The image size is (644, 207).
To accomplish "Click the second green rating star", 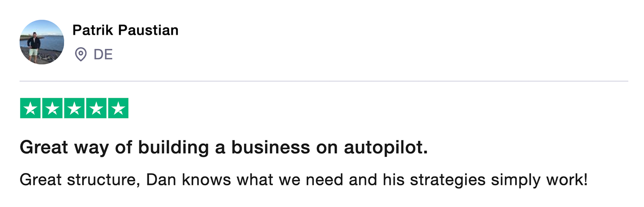I will [52, 108].
